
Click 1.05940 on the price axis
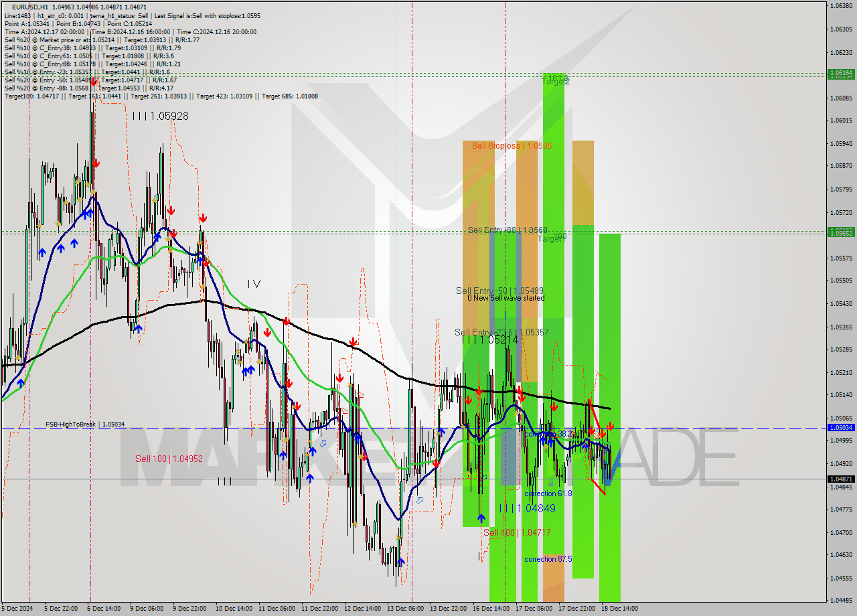pos(841,144)
